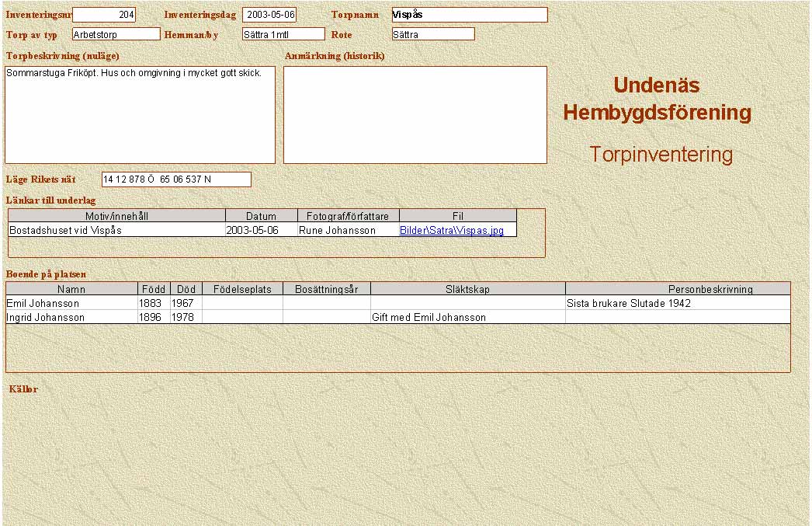Click the Släktskap column header

pos(467,289)
